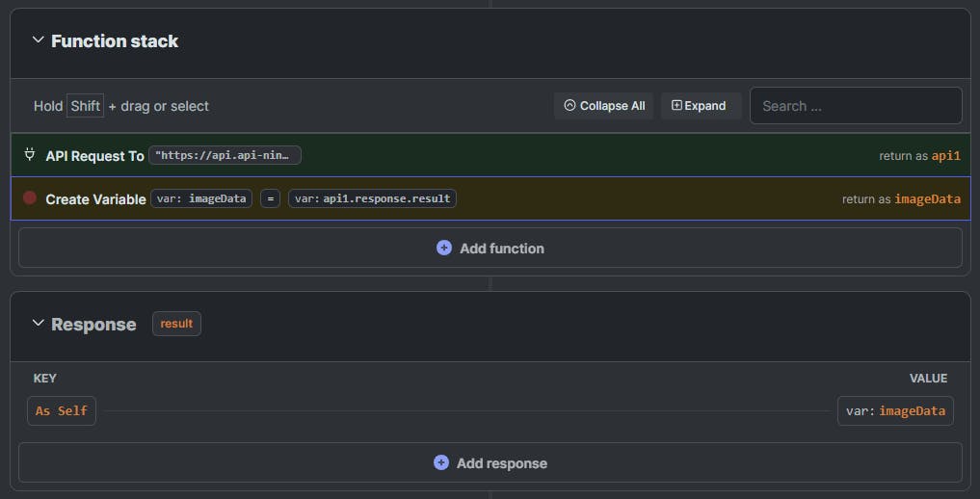980x499 pixels.
Task: Click the response value var: imageData
Action: [x=895, y=410]
